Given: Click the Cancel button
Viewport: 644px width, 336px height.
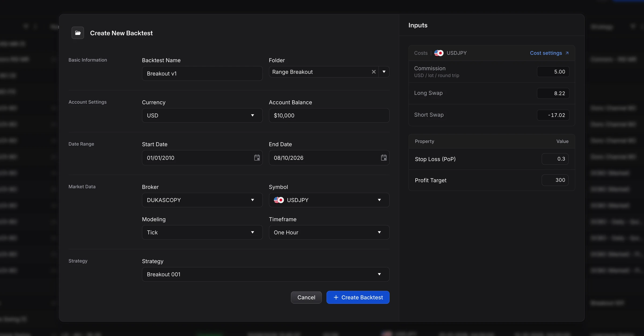Looking at the screenshot, I should tap(306, 297).
